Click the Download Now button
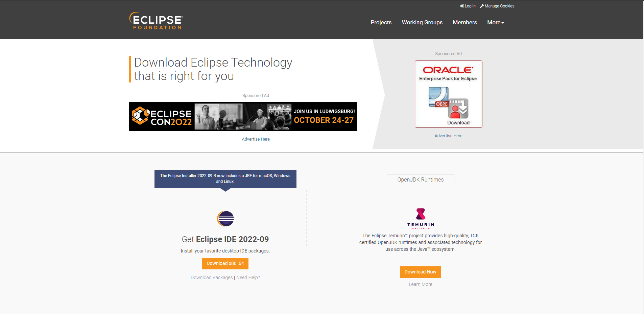 point(420,272)
